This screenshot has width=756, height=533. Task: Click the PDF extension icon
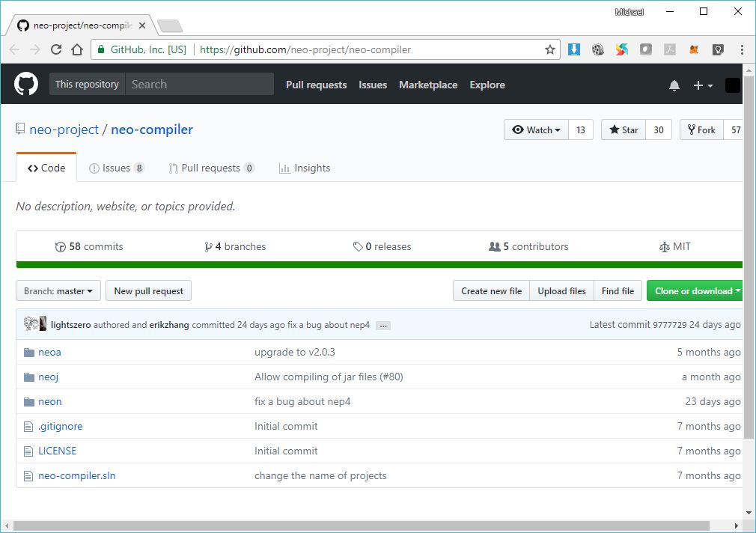670,49
